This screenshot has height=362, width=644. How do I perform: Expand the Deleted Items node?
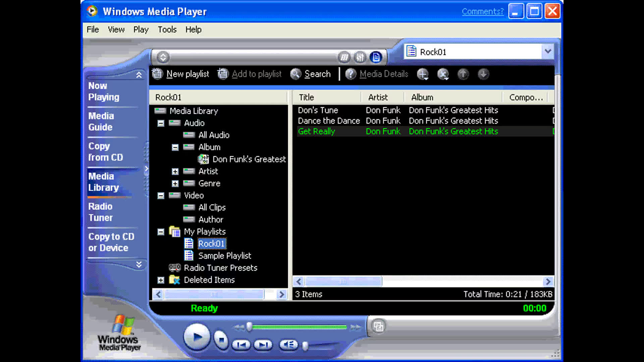(161, 280)
